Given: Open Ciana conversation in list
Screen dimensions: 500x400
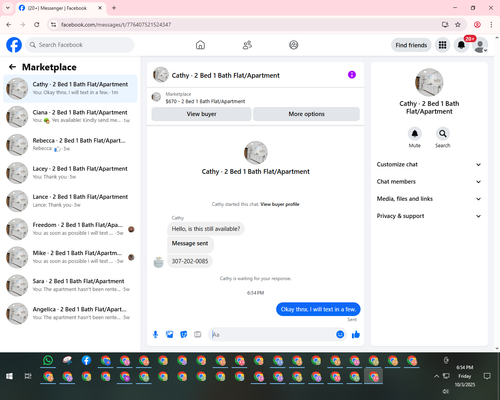Looking at the screenshot, I should coord(70,117).
